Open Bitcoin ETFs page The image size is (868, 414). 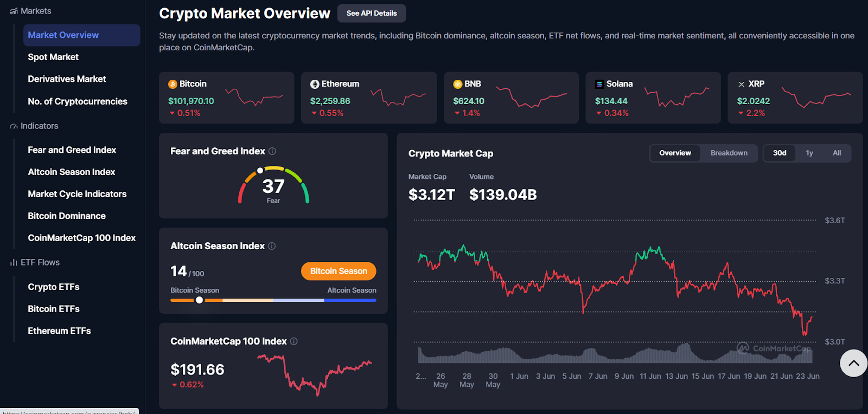pyautogui.click(x=54, y=309)
